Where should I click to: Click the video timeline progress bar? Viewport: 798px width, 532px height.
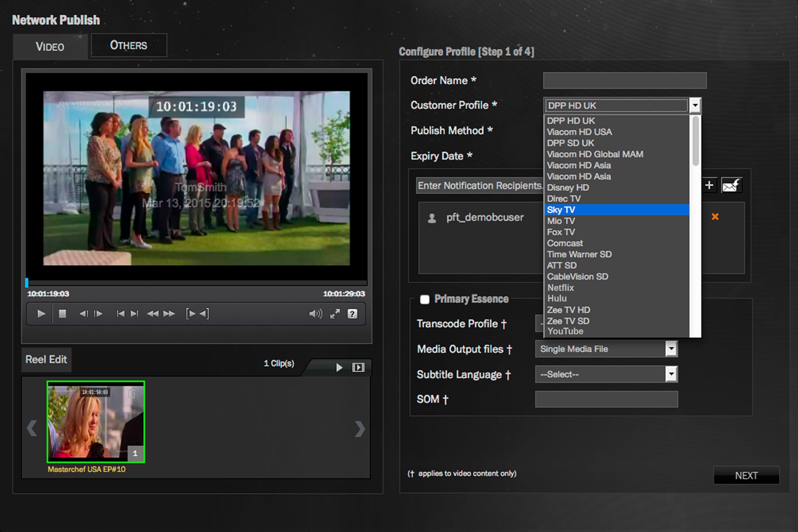pos(196,282)
